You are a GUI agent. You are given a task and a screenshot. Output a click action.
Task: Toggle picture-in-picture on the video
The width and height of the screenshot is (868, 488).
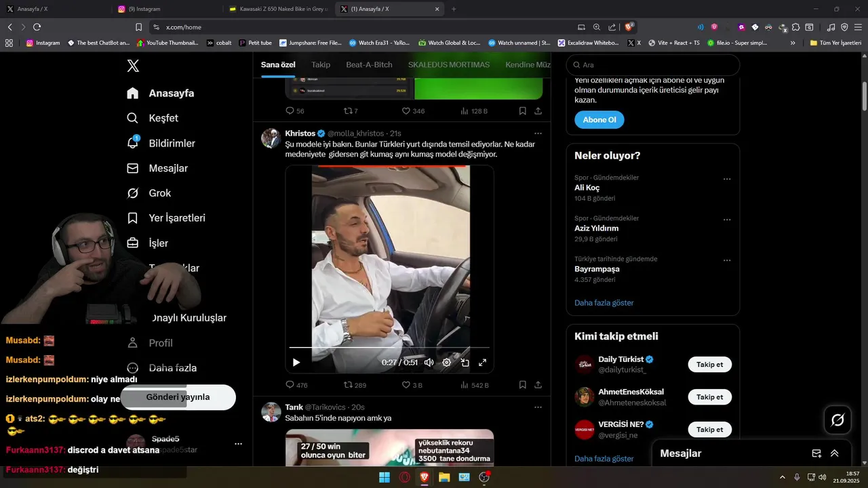pyautogui.click(x=465, y=363)
